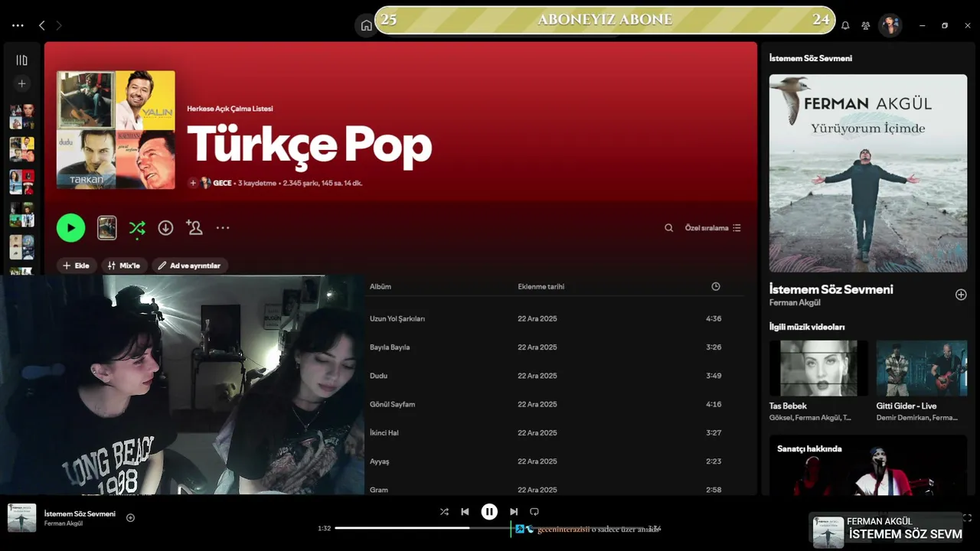
Task: Open the album Ayyaş
Action: [x=380, y=461]
